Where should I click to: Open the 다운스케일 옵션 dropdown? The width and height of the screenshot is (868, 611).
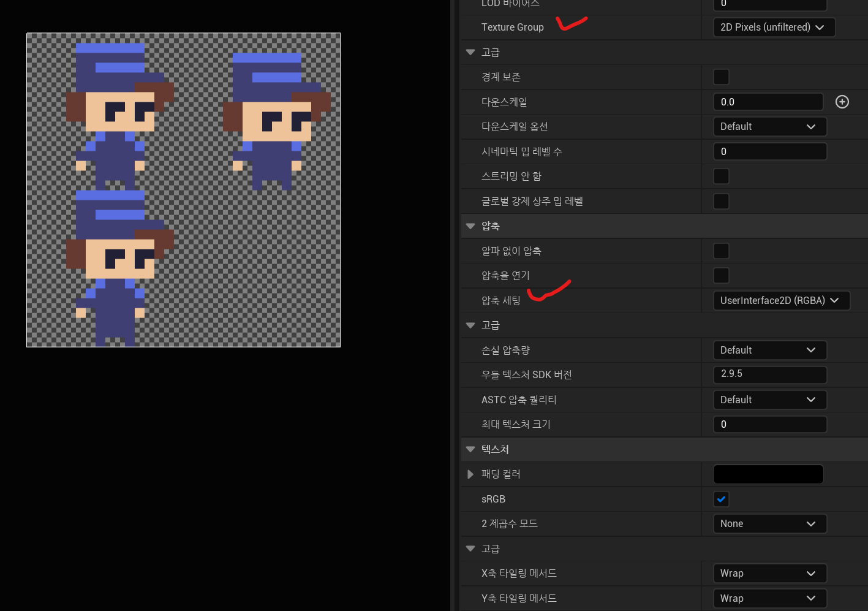point(770,127)
